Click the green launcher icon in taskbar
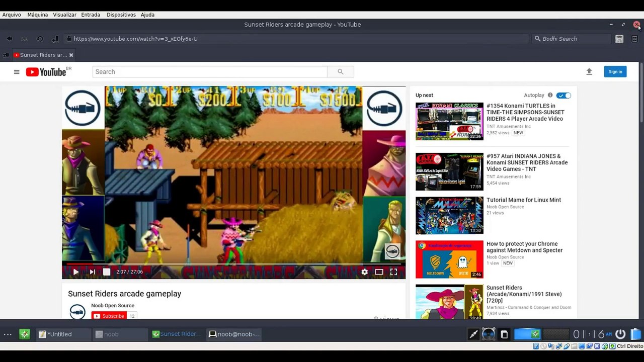 pyautogui.click(x=25, y=334)
